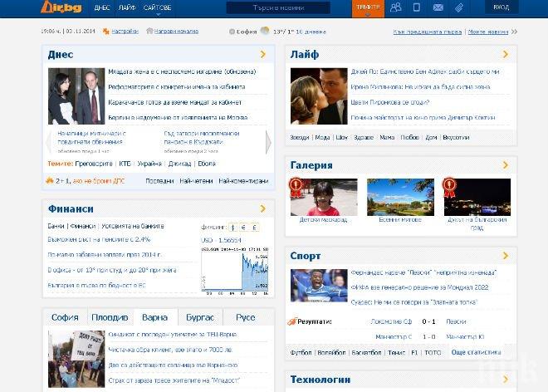This screenshot has height=392, width=548.
Task: Click the Направи начална link
Action: pos(176,31)
